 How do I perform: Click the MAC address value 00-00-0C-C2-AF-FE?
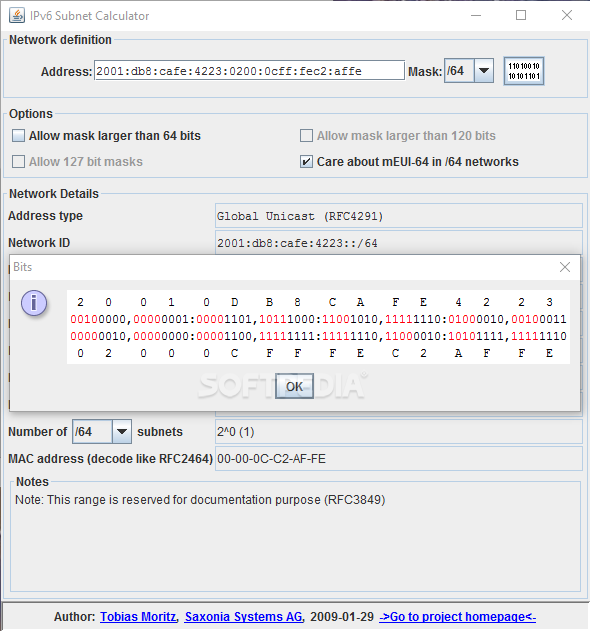point(399,458)
